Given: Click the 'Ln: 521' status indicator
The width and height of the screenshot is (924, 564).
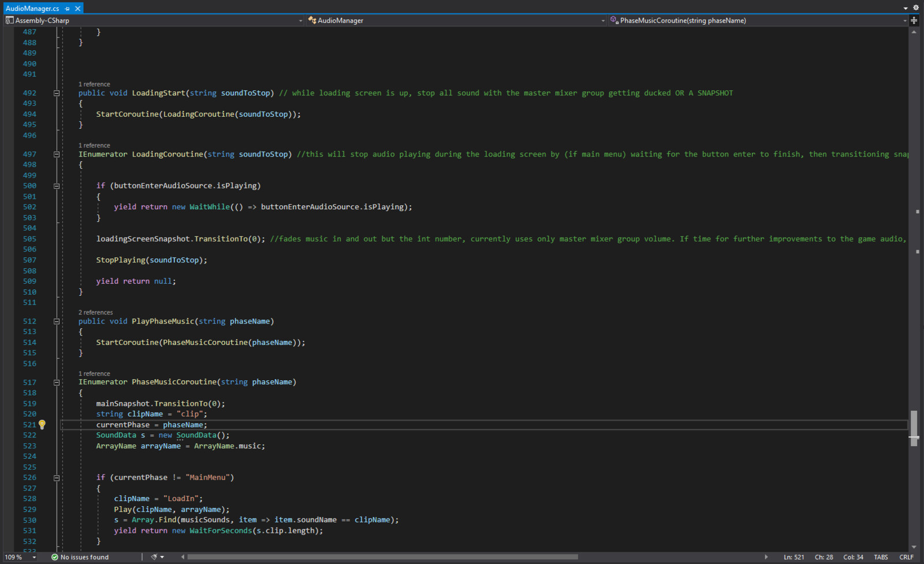Looking at the screenshot, I should click(x=793, y=557).
